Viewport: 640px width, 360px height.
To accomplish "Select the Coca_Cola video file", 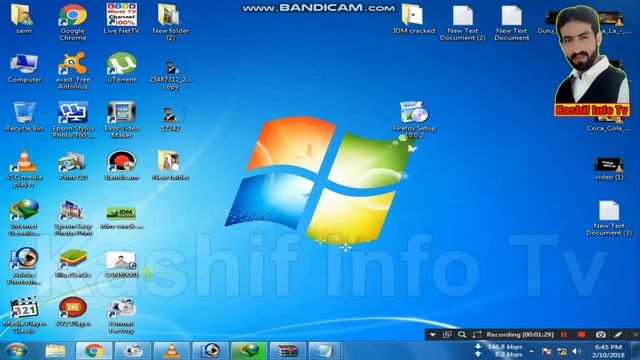I will click(609, 124).
